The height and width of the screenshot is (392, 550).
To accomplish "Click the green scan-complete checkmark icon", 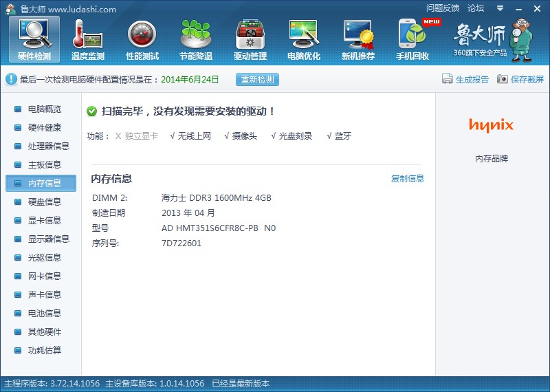I will pos(91,111).
